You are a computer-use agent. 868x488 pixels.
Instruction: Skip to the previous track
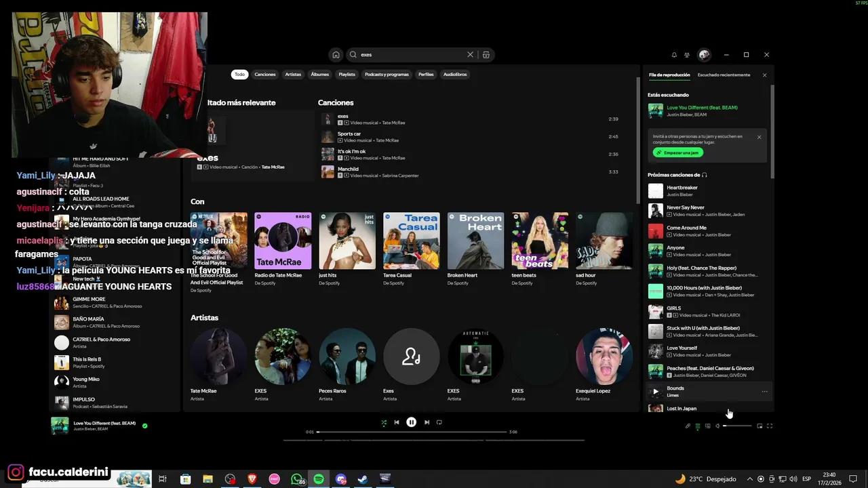click(397, 422)
